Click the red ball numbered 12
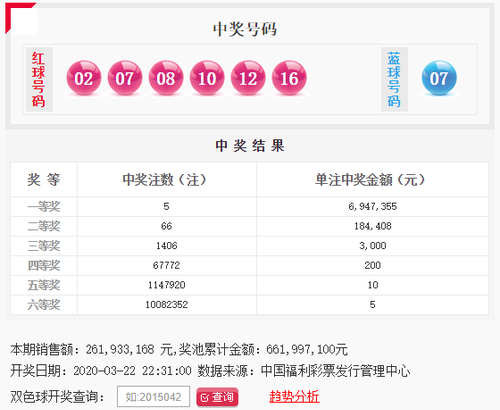 [x=248, y=78]
